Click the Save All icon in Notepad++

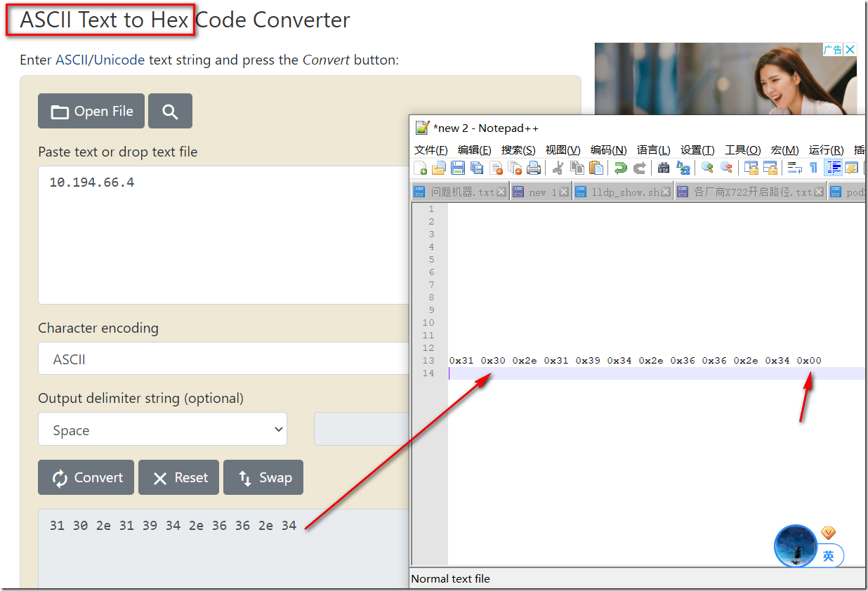click(x=477, y=168)
